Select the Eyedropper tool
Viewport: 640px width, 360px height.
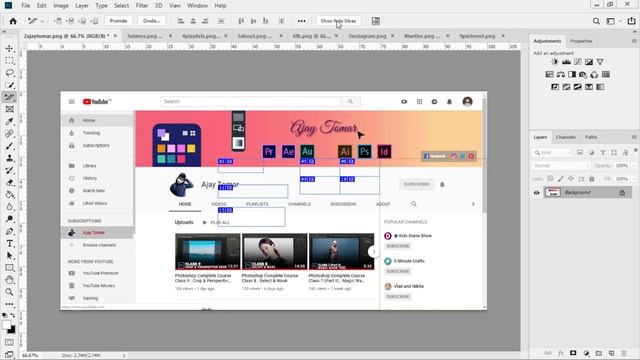pos(9,122)
